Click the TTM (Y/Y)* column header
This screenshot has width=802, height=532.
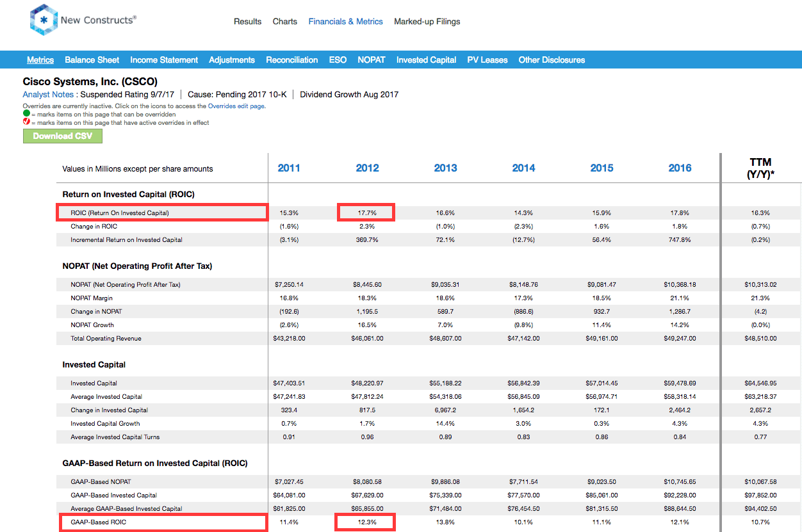click(x=760, y=168)
